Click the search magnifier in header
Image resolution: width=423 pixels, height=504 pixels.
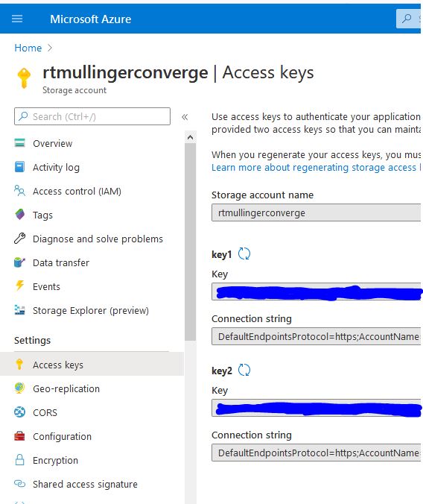coord(407,19)
